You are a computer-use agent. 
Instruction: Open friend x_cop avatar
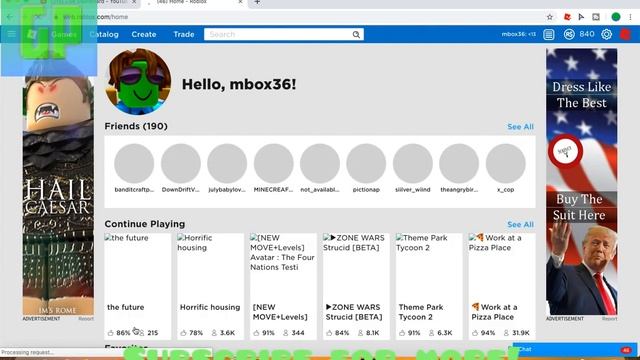[x=505, y=163]
